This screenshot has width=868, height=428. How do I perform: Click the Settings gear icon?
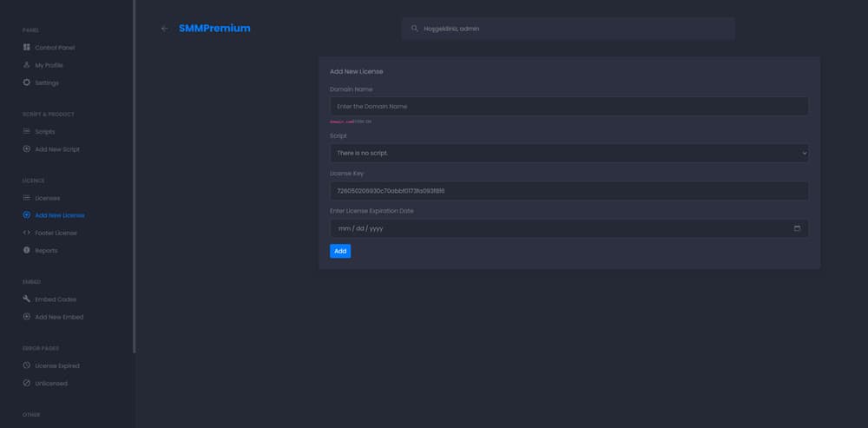click(27, 82)
